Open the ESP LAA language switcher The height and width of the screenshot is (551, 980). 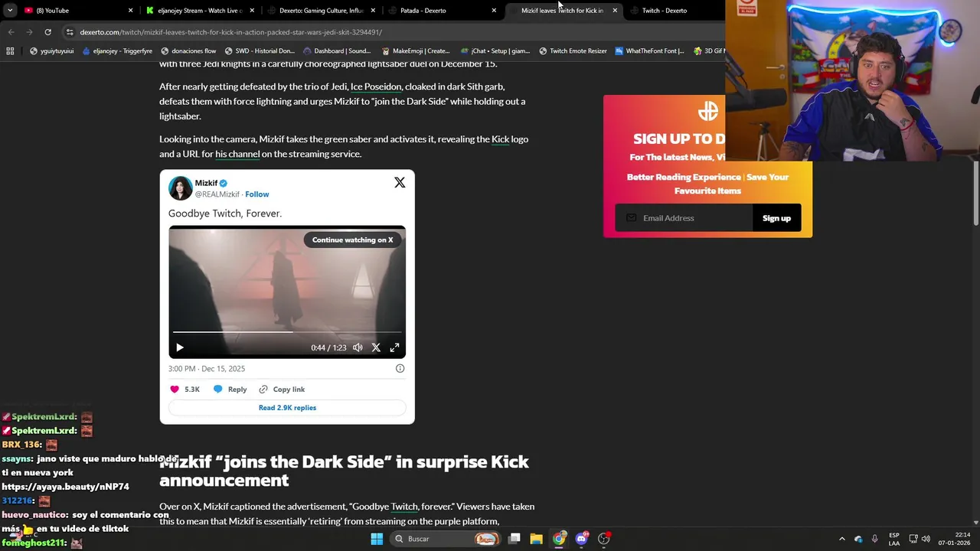point(894,539)
